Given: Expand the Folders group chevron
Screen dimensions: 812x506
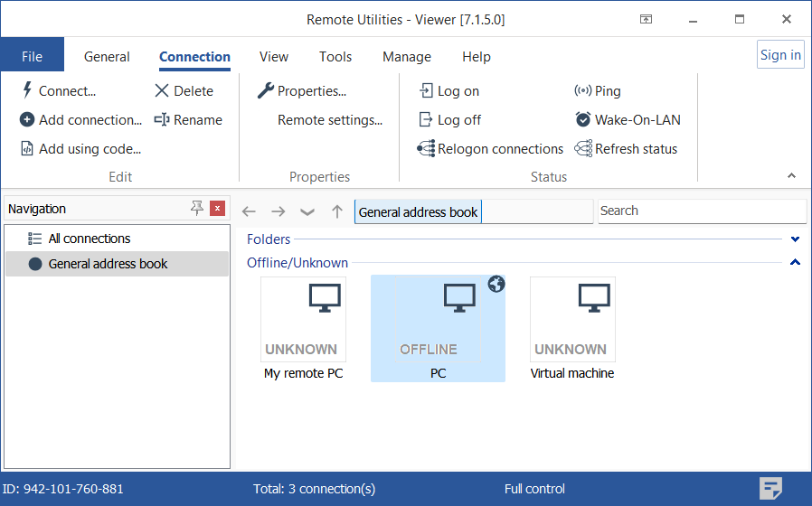Looking at the screenshot, I should (x=796, y=239).
